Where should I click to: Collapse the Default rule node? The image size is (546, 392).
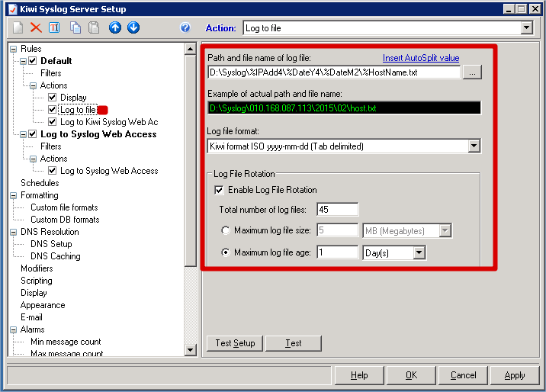coord(23,61)
